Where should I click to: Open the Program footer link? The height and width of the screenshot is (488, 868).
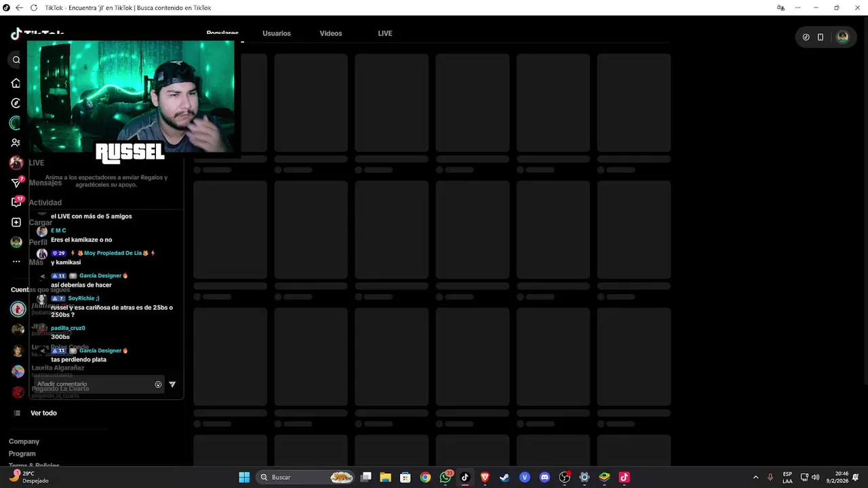click(x=22, y=453)
